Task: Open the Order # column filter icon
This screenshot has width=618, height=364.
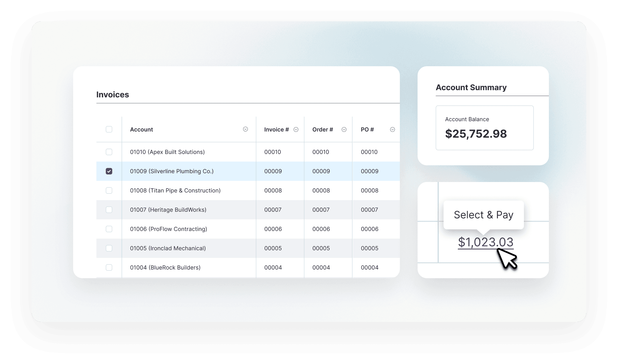Action: pyautogui.click(x=344, y=130)
